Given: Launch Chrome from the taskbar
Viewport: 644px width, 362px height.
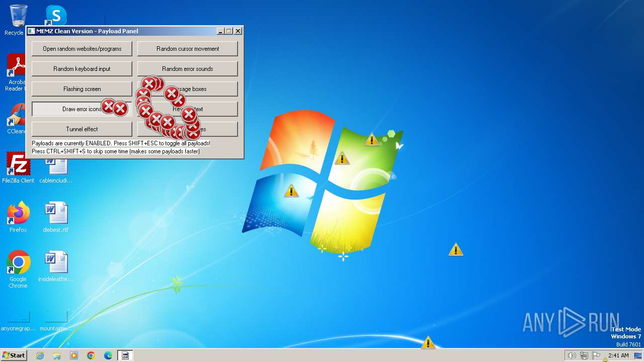Looking at the screenshot, I should [x=91, y=355].
